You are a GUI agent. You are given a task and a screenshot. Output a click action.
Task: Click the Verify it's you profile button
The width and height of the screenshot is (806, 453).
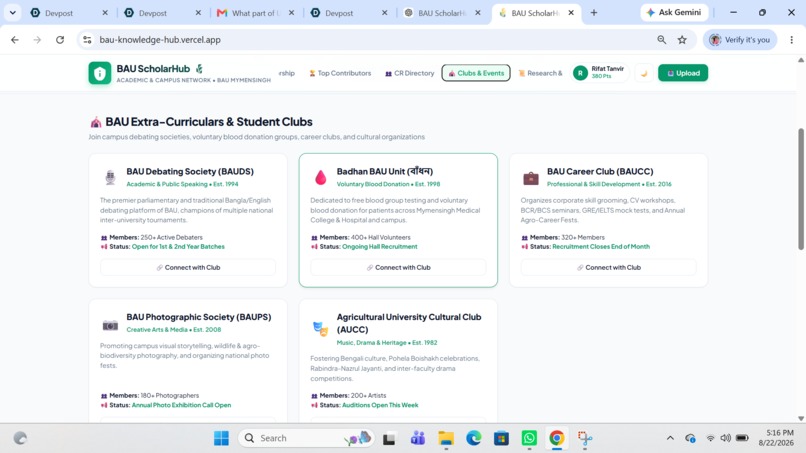coord(740,40)
